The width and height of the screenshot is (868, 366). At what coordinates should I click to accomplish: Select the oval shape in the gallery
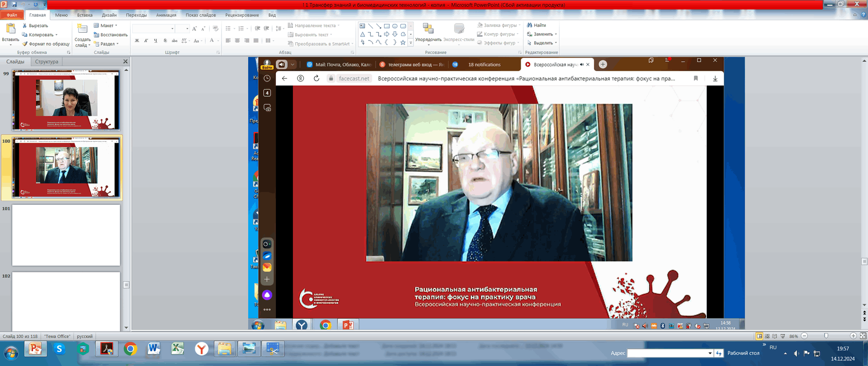tap(395, 26)
